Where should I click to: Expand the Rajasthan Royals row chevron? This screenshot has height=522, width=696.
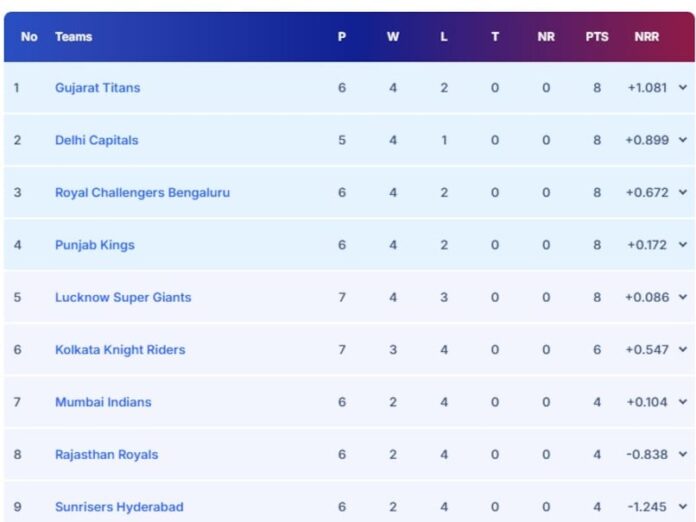(x=683, y=455)
